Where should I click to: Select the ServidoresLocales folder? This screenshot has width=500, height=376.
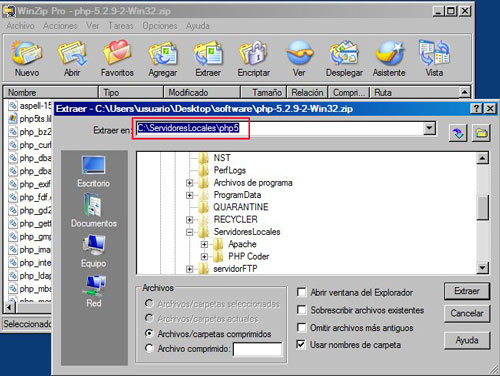click(247, 232)
